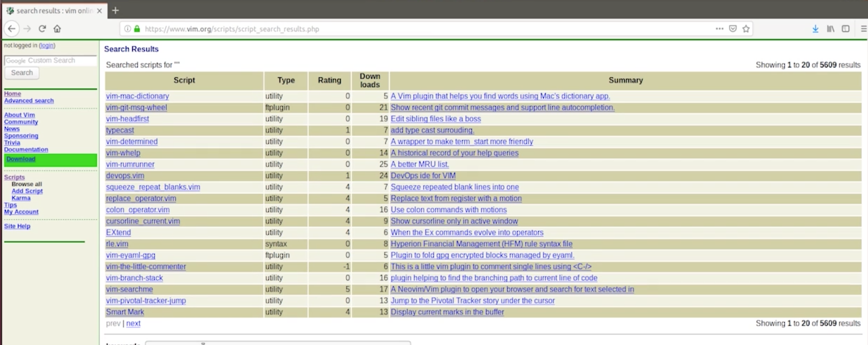Go back with the browser back arrow

[12, 29]
